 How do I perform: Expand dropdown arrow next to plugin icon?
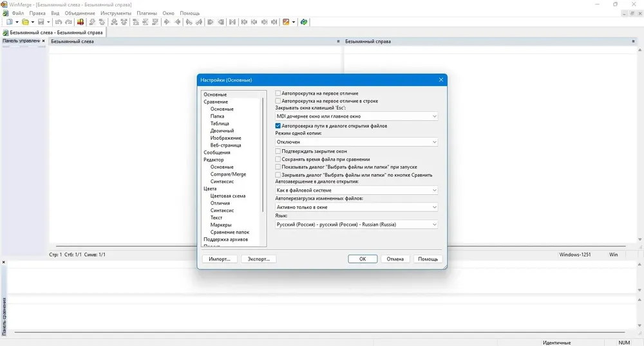click(293, 22)
